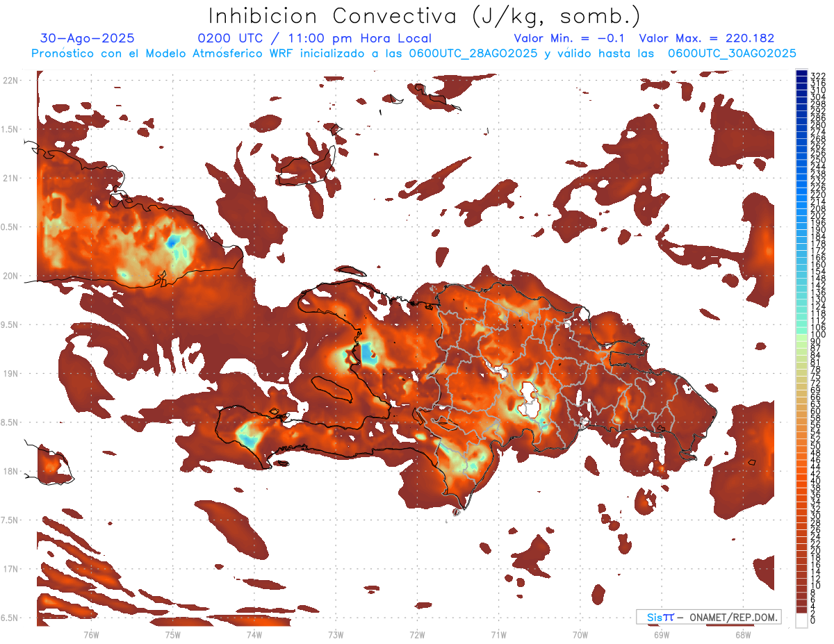The height and width of the screenshot is (644, 834).
Task: Click initialization time '0600UTC_28AGO2025'
Action: [x=473, y=53]
